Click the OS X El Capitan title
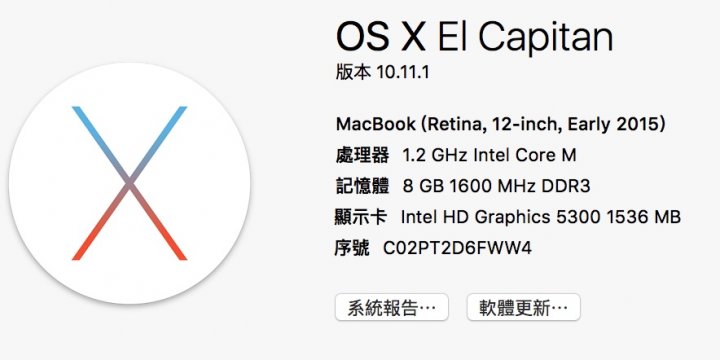 (x=474, y=37)
